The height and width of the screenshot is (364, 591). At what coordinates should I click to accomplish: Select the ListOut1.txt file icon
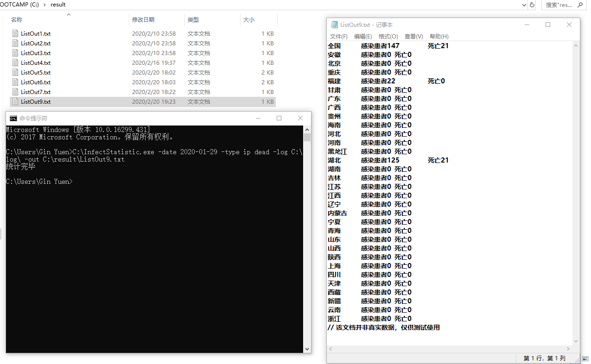pos(16,33)
